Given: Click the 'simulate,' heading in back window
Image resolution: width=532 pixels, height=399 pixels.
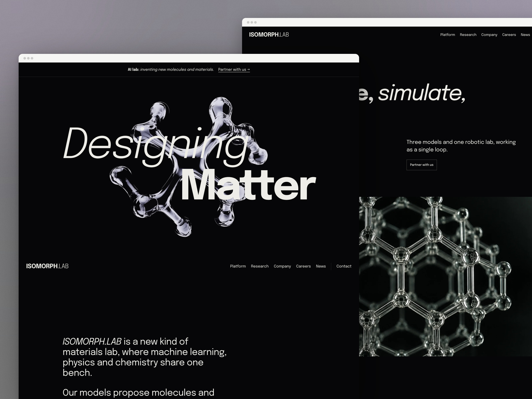Looking at the screenshot, I should [x=422, y=93].
